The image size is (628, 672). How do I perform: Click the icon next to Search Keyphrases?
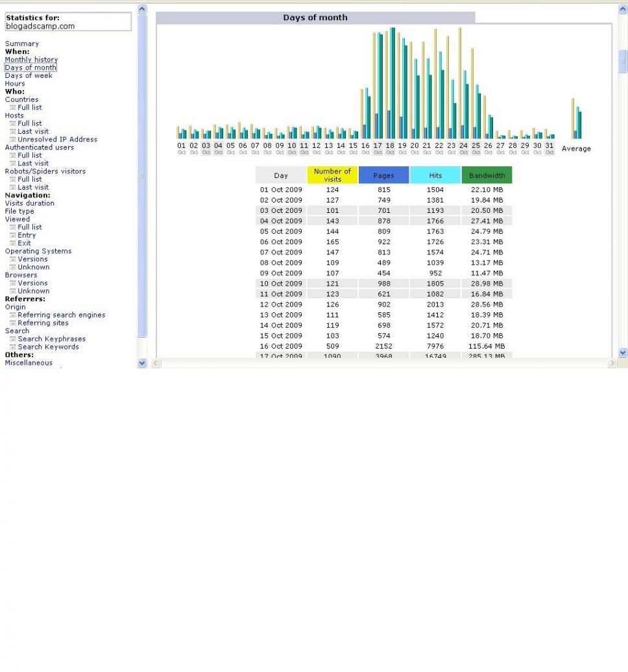tap(13, 340)
